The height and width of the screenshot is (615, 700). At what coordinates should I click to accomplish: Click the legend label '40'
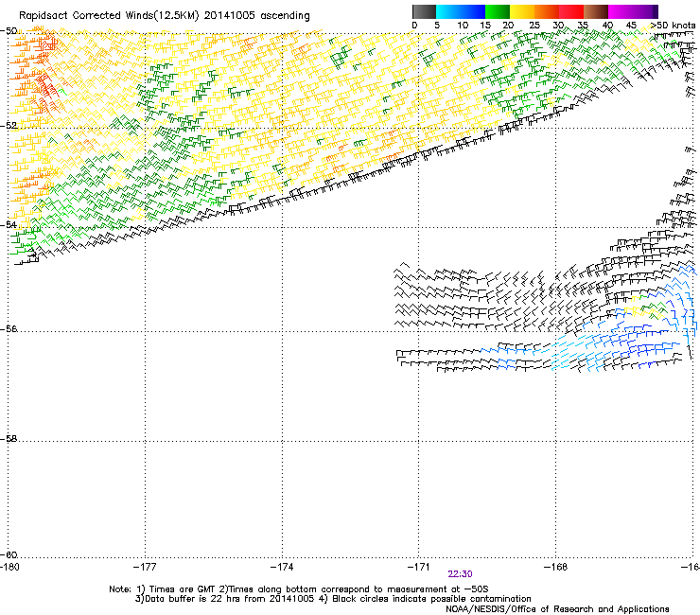(x=607, y=26)
